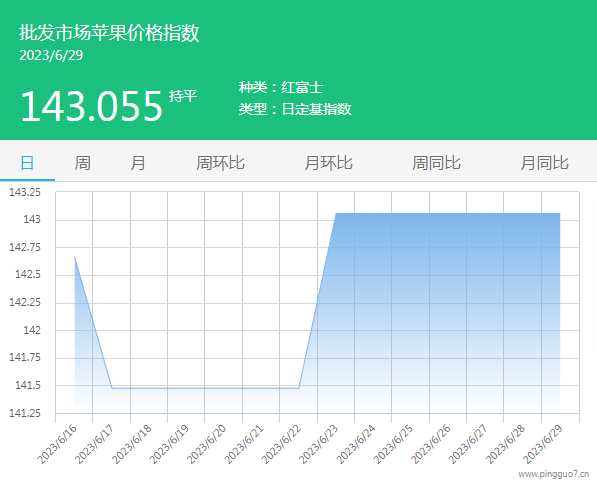The image size is (597, 485).
Task: Click the 批发市场苹果价格指数 title
Action: pyautogui.click(x=109, y=33)
